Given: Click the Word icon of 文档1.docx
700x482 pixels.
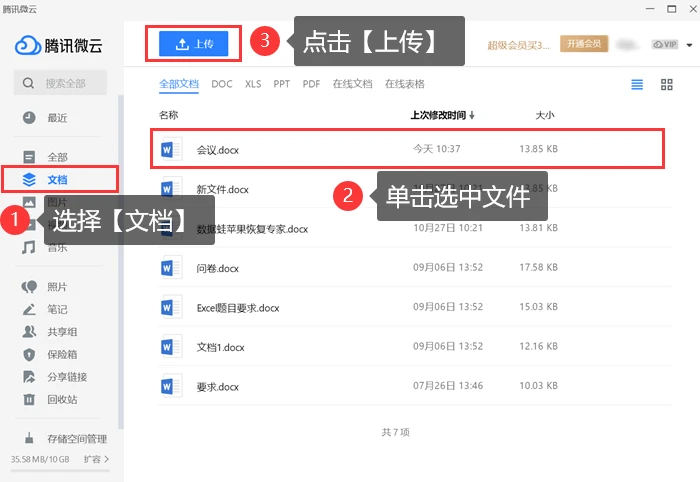Looking at the screenshot, I should 171,346.
